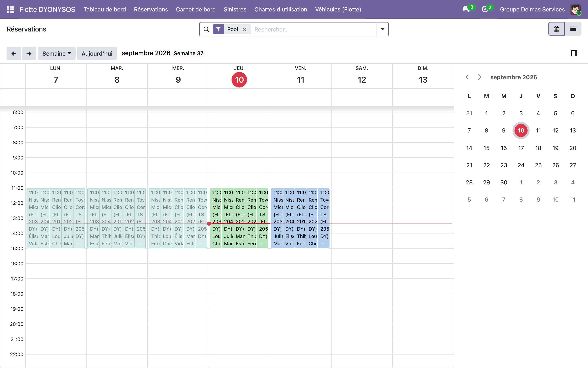The image size is (588, 368).
Task: Click the Semaine 37 week label
Action: [x=189, y=53]
